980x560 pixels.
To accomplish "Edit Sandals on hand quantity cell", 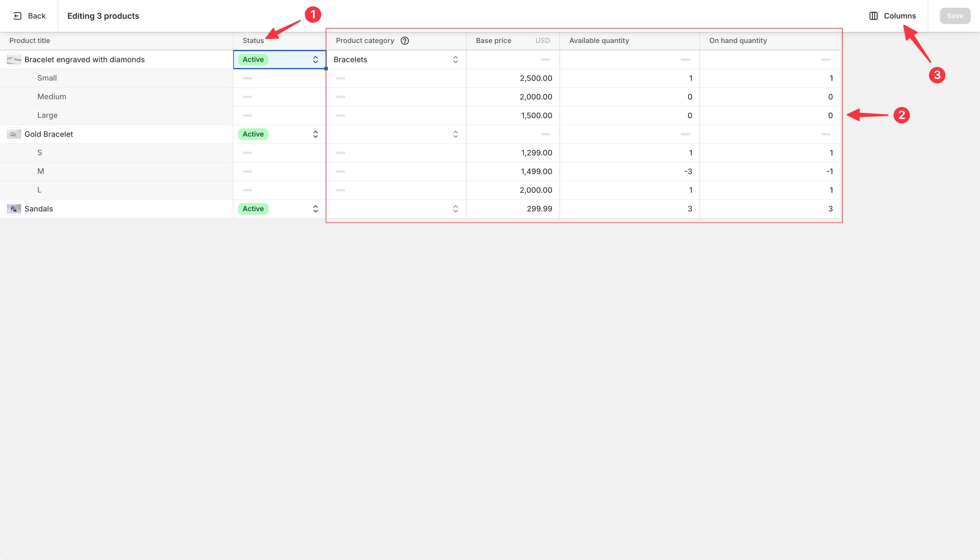I will 770,209.
